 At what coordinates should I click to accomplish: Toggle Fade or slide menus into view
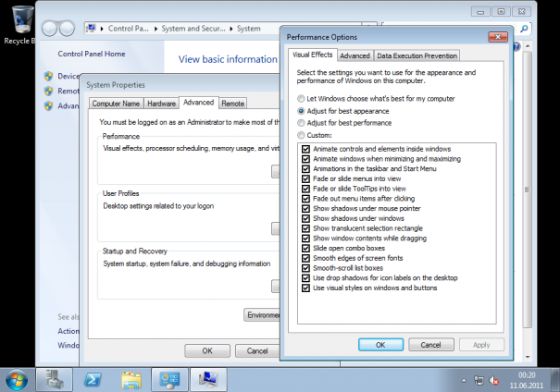[305, 178]
